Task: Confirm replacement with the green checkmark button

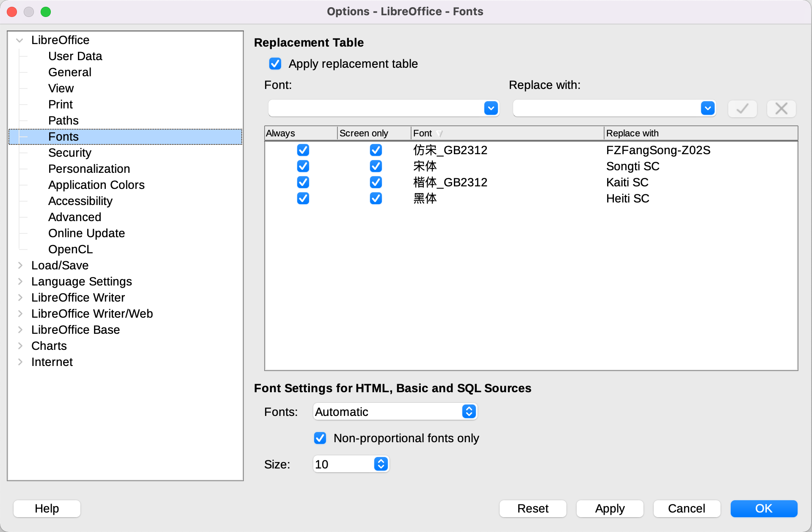Action: (742, 108)
